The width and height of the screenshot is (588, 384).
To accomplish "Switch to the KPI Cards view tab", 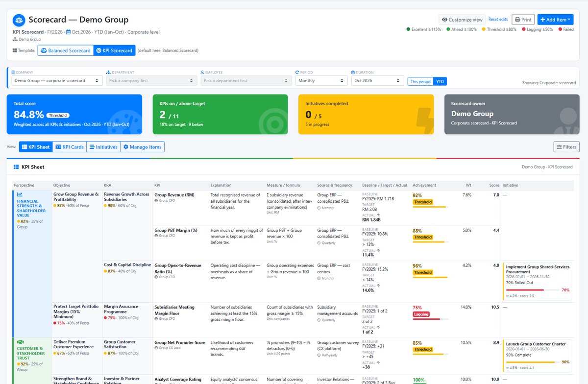I will click(x=69, y=147).
